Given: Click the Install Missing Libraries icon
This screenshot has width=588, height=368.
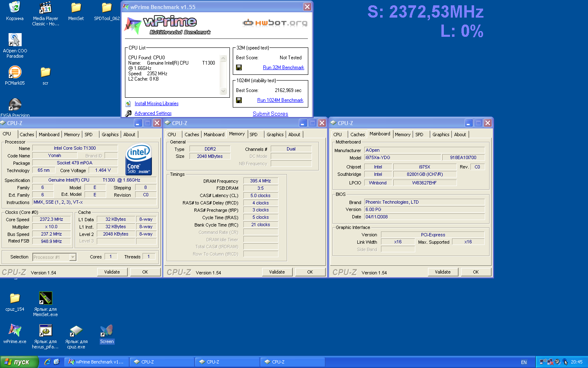Looking at the screenshot, I should (x=128, y=104).
